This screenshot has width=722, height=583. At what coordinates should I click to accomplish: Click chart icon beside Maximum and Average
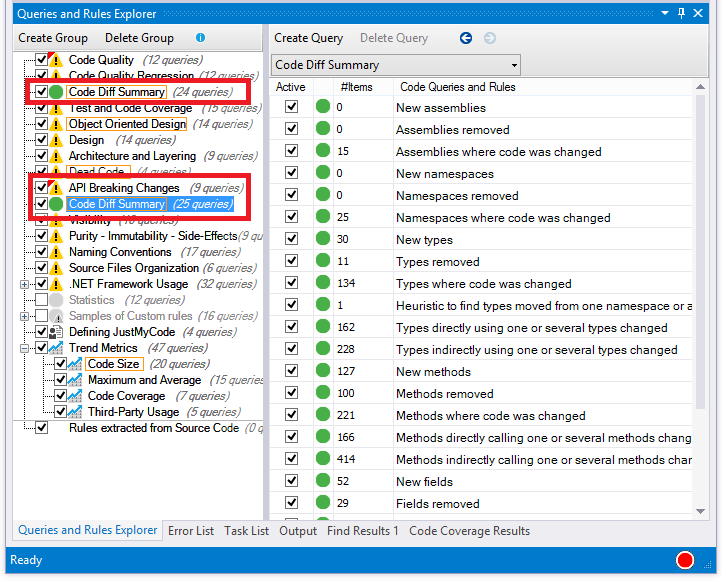pos(75,380)
